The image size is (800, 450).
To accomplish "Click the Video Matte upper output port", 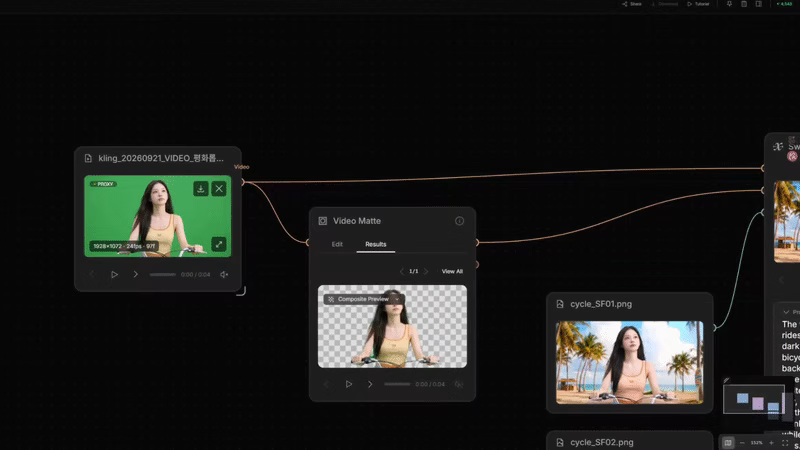I will click(478, 243).
